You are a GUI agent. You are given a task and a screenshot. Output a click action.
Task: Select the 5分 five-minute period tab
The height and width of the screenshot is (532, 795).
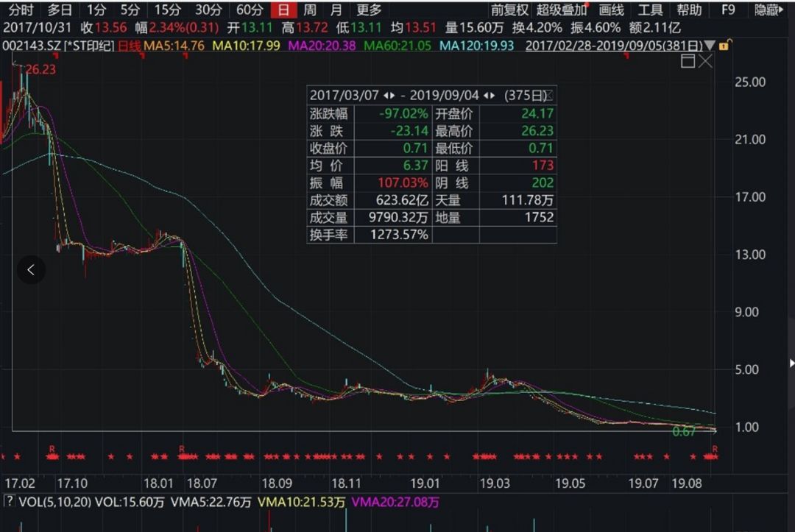[x=130, y=10]
